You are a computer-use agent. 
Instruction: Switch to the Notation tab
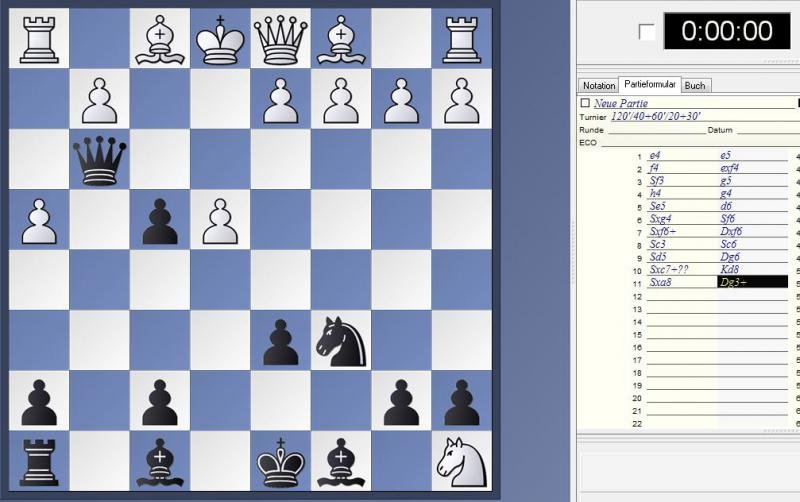[x=598, y=86]
